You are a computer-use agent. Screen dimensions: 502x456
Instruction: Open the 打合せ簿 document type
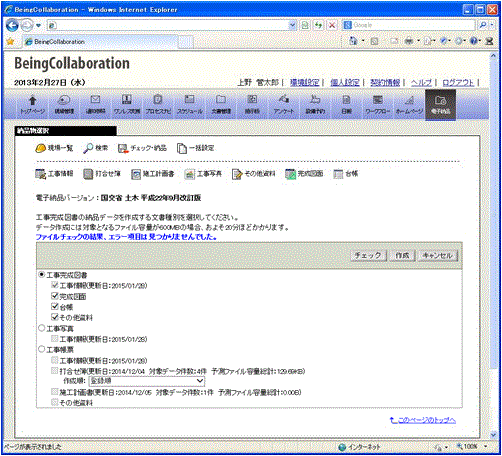[102, 174]
